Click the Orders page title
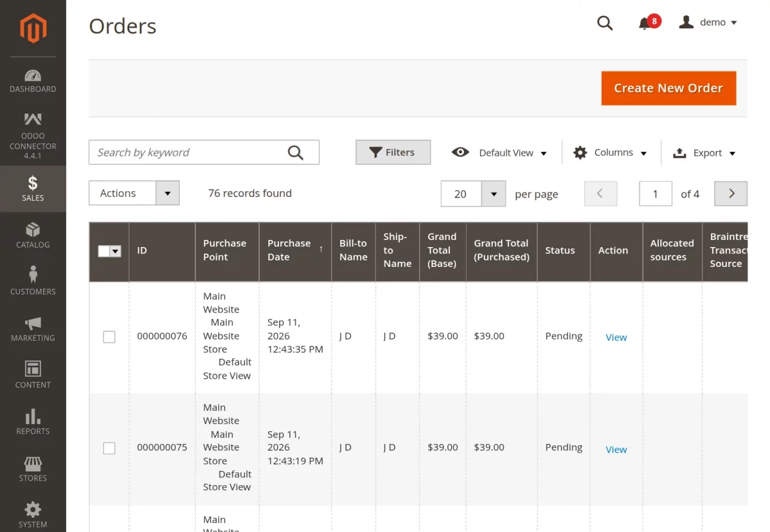The width and height of the screenshot is (770, 532). click(123, 26)
